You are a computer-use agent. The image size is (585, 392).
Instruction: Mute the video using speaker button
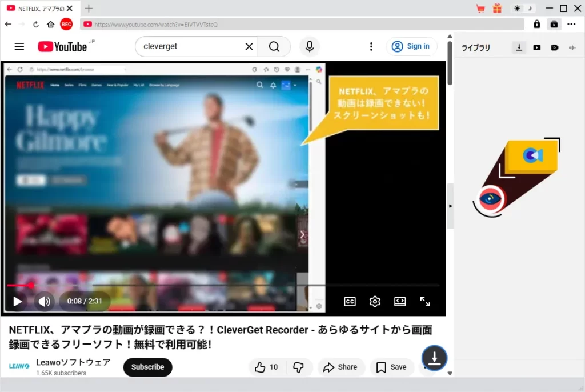tap(44, 302)
